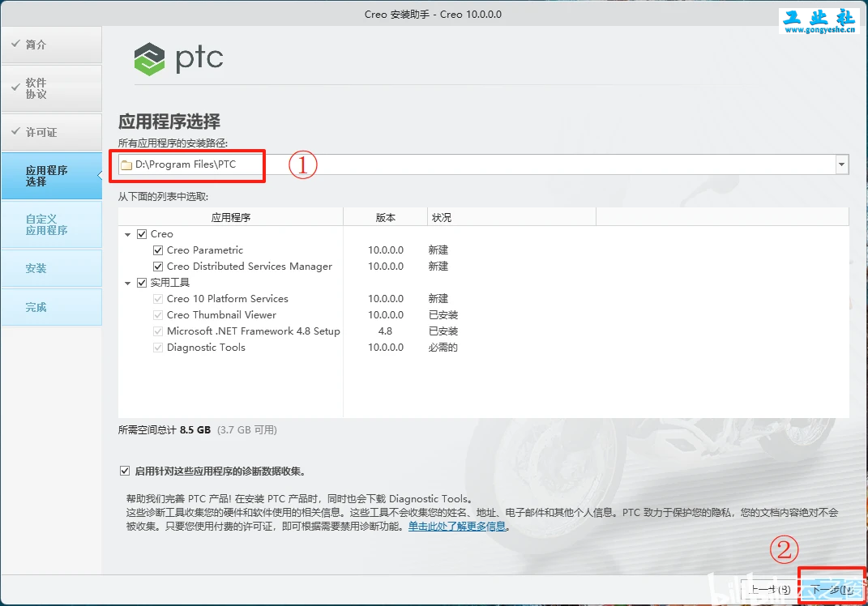Viewport: 868px width, 606px height.
Task: Select the 应用程序选择 step
Action: (52, 176)
